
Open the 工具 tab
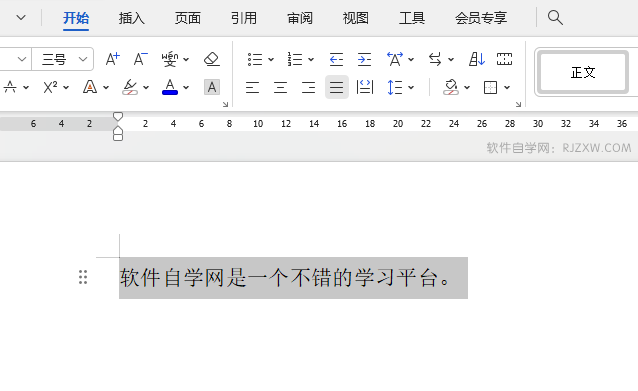coord(412,18)
